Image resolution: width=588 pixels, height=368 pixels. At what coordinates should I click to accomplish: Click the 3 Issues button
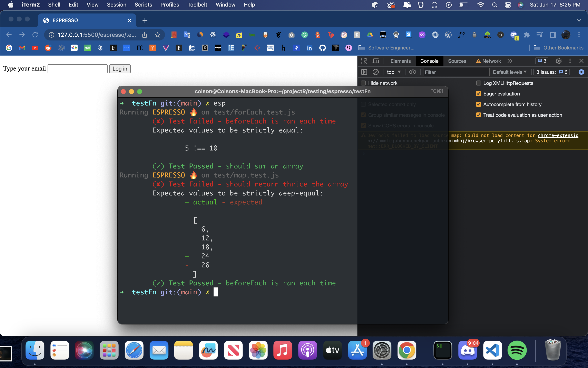pyautogui.click(x=551, y=72)
